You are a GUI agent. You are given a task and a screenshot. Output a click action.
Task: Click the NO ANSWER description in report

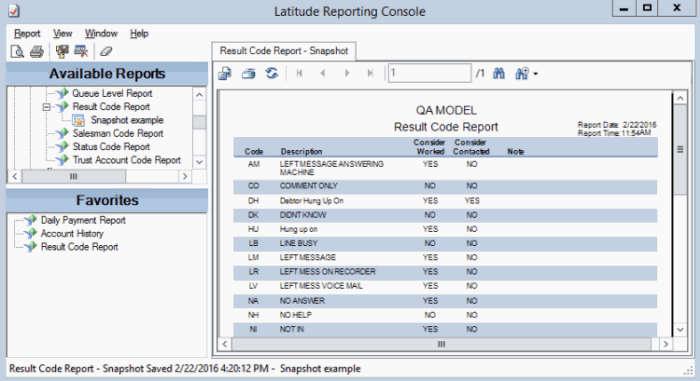point(302,301)
